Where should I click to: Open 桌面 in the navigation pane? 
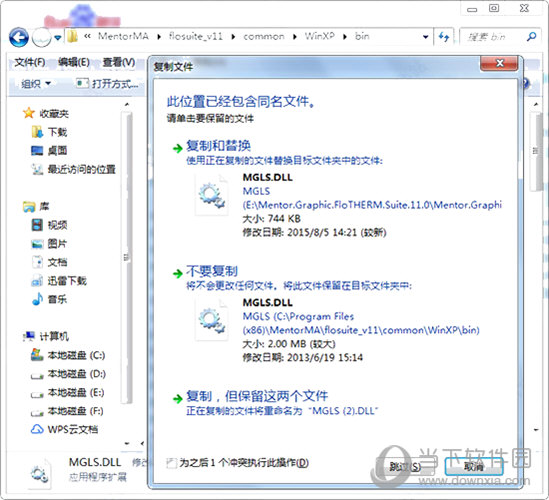49,151
